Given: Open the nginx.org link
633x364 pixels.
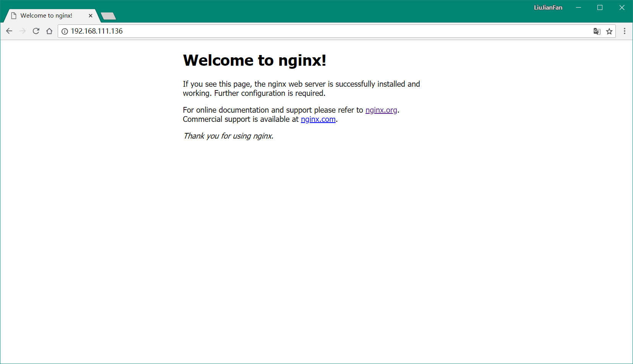Looking at the screenshot, I should 381,110.
